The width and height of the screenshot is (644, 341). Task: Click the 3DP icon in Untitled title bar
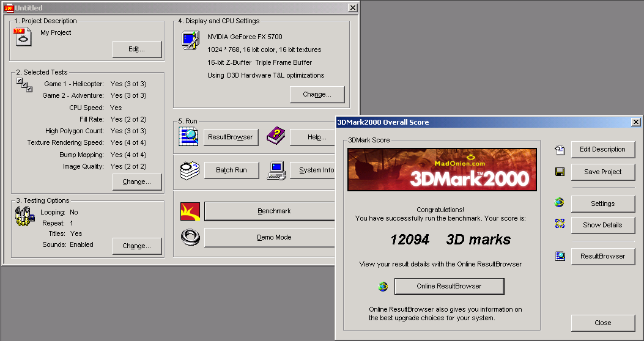(x=9, y=7)
